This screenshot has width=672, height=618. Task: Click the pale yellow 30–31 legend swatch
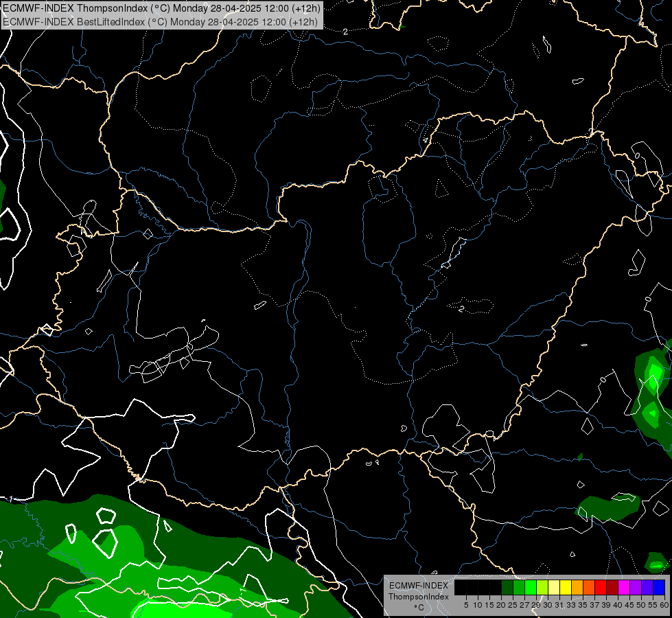[554, 587]
